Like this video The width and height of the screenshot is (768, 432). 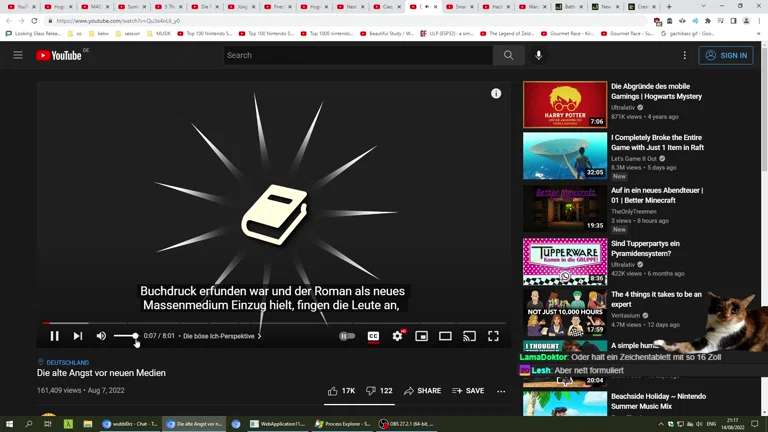340,391
